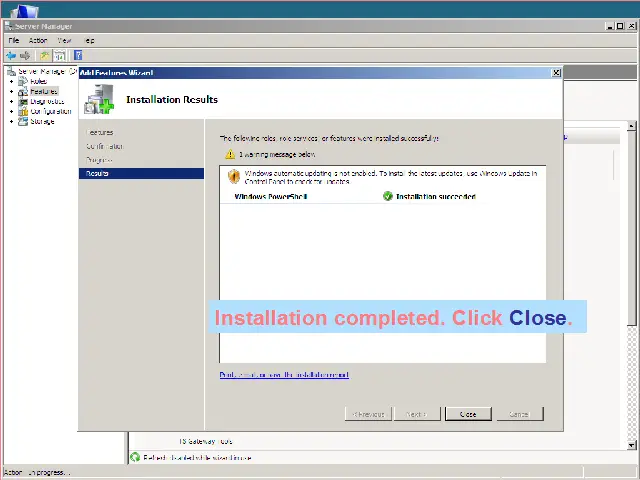Select Diagnostics label in tree
Viewport: 640px width, 480px height.
click(47, 101)
